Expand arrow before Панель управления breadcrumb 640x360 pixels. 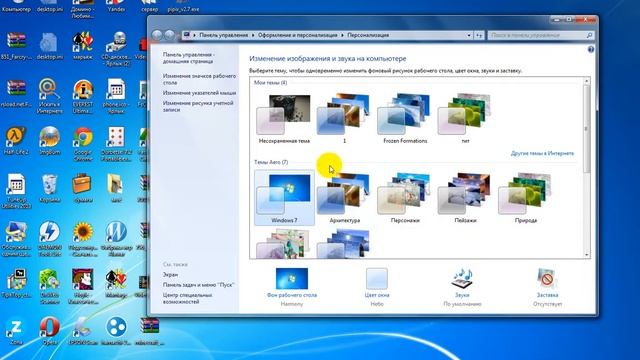195,36
